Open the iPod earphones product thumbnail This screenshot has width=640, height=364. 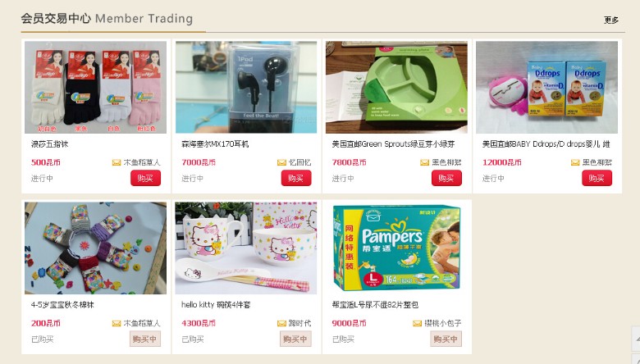coord(246,87)
